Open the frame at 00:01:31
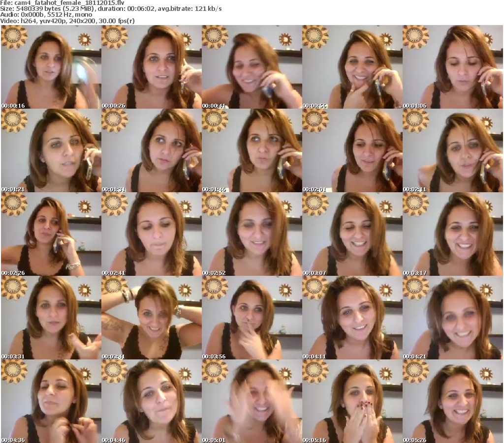Screen dimensions: 504x443 coord(152,150)
